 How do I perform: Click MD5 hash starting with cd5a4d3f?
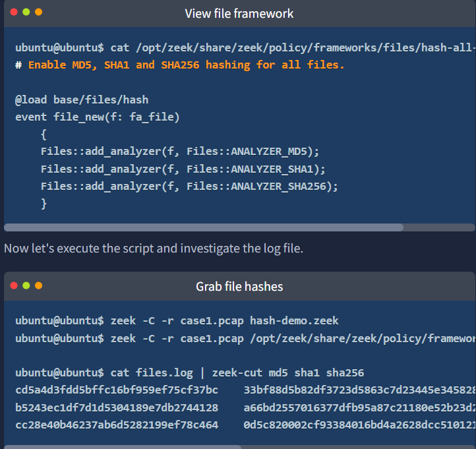[116, 390]
